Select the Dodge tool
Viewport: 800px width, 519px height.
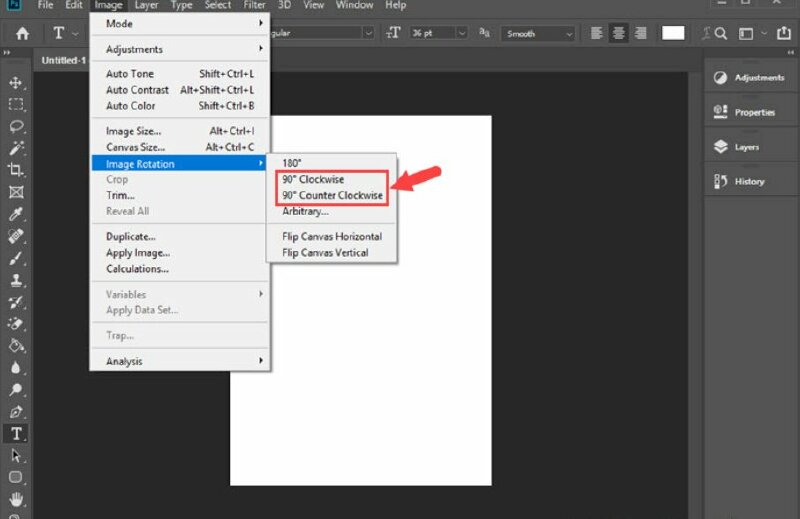coord(16,390)
